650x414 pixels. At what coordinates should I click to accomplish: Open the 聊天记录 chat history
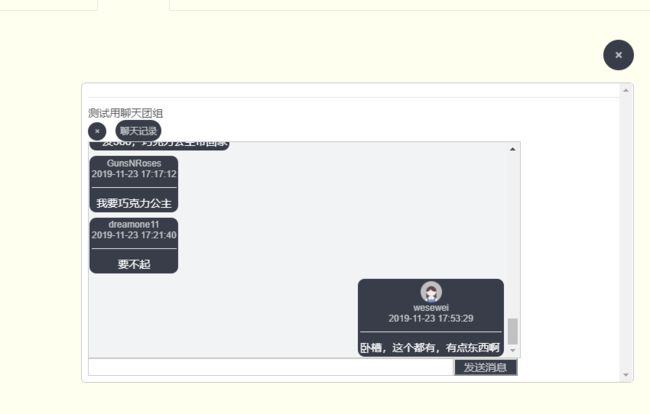[x=138, y=131]
